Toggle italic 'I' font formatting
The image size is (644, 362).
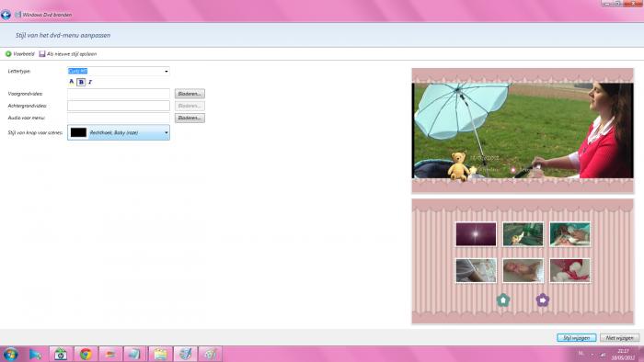click(x=90, y=82)
